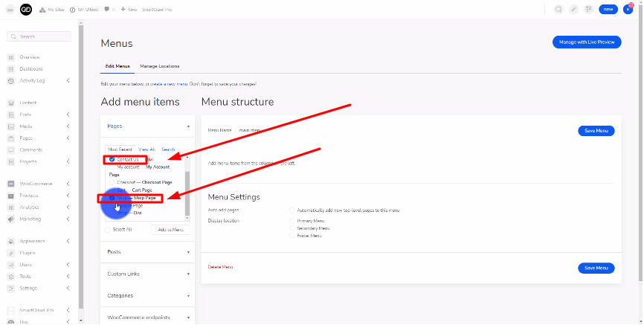Click the Add to Menu button
Image resolution: width=644 pixels, height=325 pixels.
coord(171,230)
